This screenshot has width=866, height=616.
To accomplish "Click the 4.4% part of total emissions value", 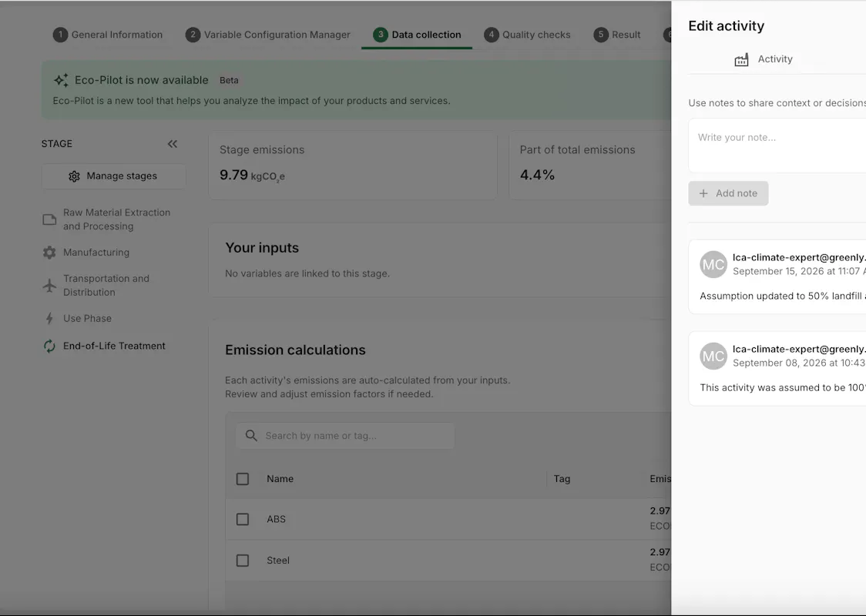I will pyautogui.click(x=537, y=175).
